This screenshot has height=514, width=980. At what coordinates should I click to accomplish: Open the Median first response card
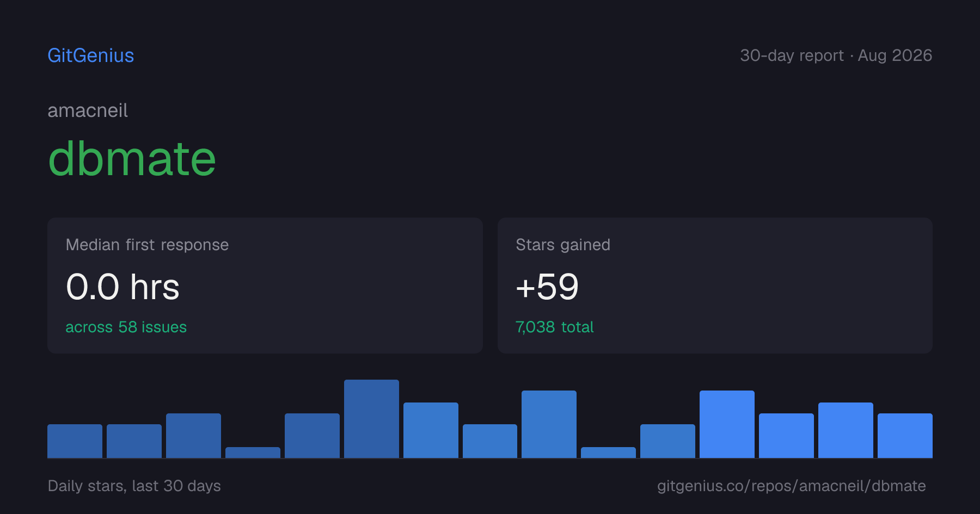tap(265, 286)
